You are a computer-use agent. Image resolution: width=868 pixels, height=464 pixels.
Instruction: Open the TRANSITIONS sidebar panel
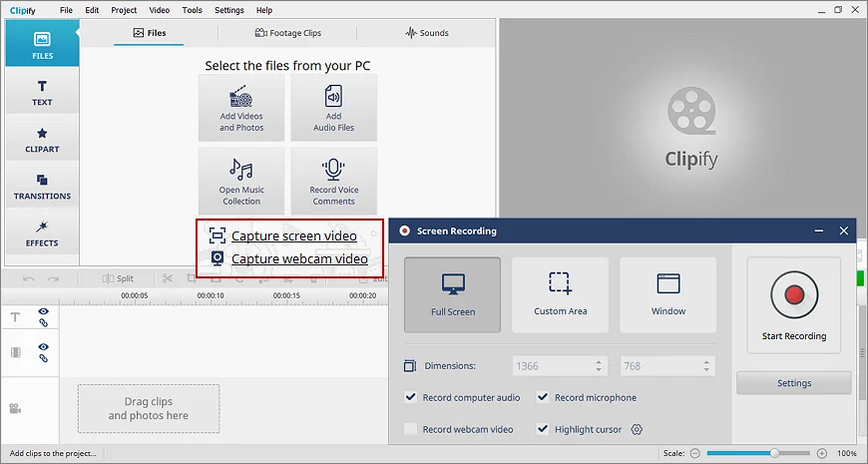(x=42, y=187)
